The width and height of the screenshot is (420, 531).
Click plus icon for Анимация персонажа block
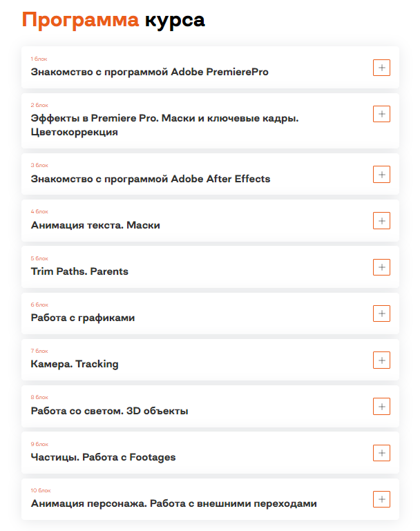coord(381,499)
